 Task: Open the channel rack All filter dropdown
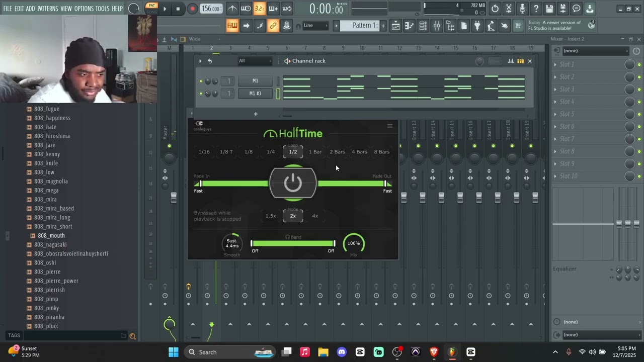(x=255, y=61)
